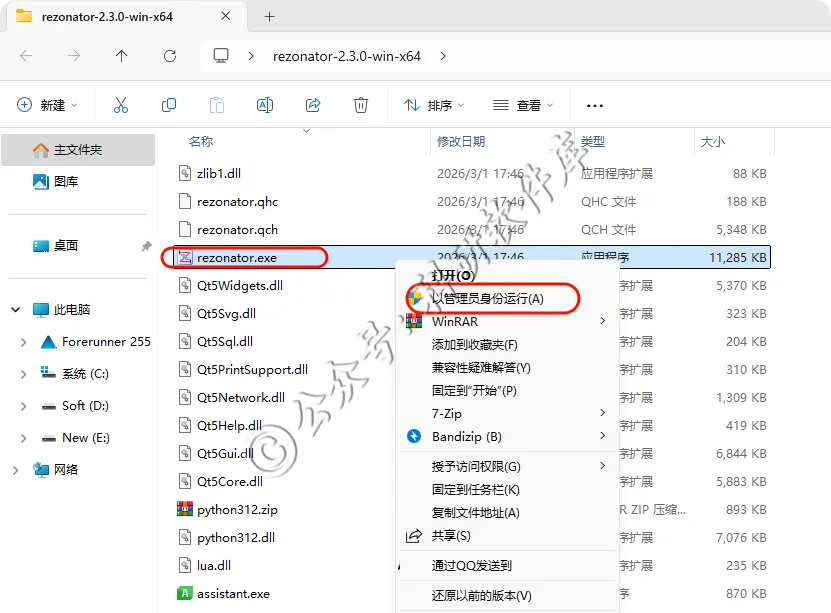Click the Cut scissors icon
The image size is (831, 613).
click(121, 105)
